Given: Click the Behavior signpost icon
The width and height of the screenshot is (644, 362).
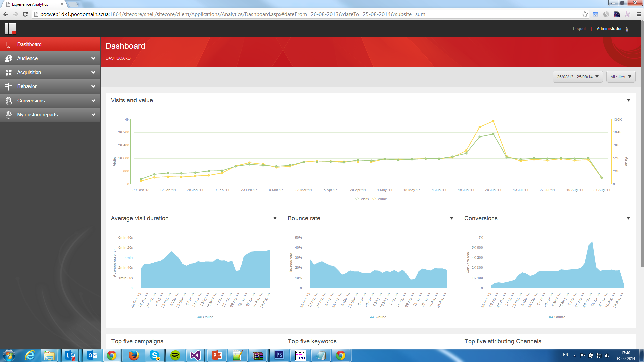Looking at the screenshot, I should (x=9, y=86).
